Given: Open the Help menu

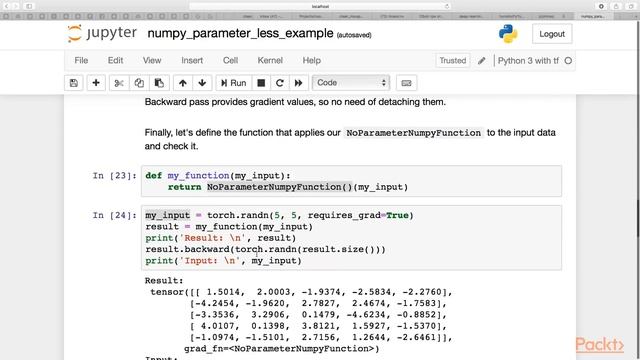Looking at the screenshot, I should [x=311, y=60].
